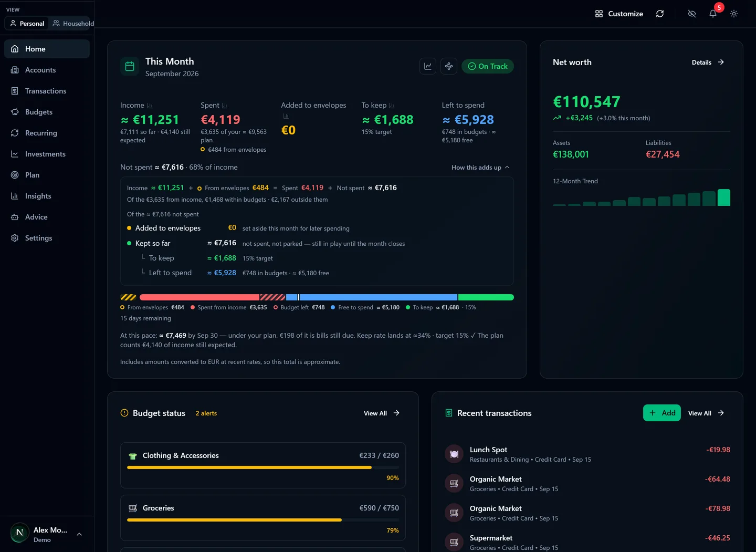Image resolution: width=756 pixels, height=552 pixels.
Task: Click the Assets value €138,001
Action: tap(571, 154)
